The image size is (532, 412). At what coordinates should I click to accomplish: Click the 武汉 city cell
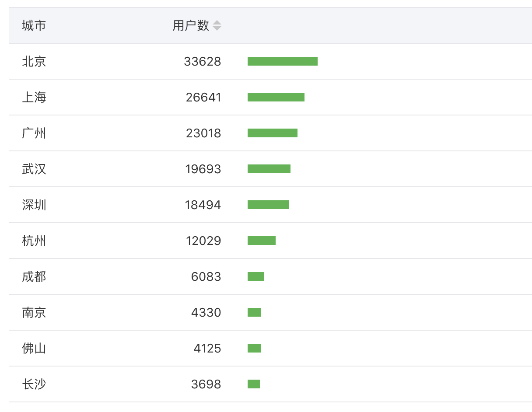tap(34, 169)
